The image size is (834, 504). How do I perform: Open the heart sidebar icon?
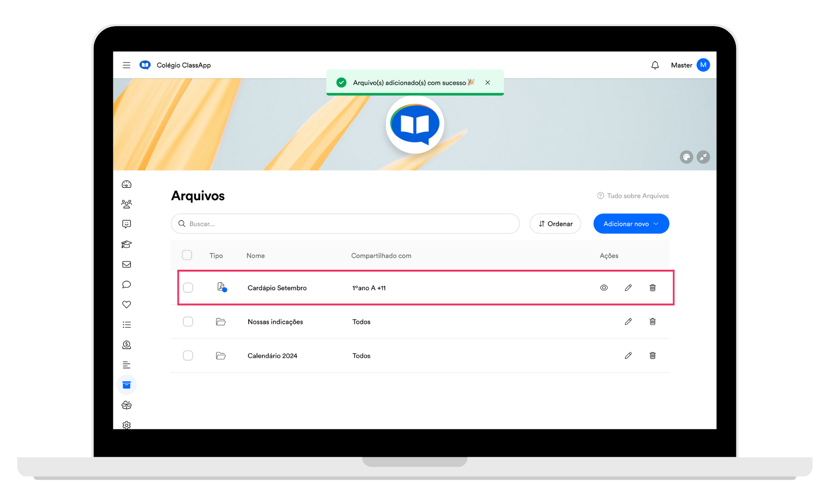tap(126, 304)
